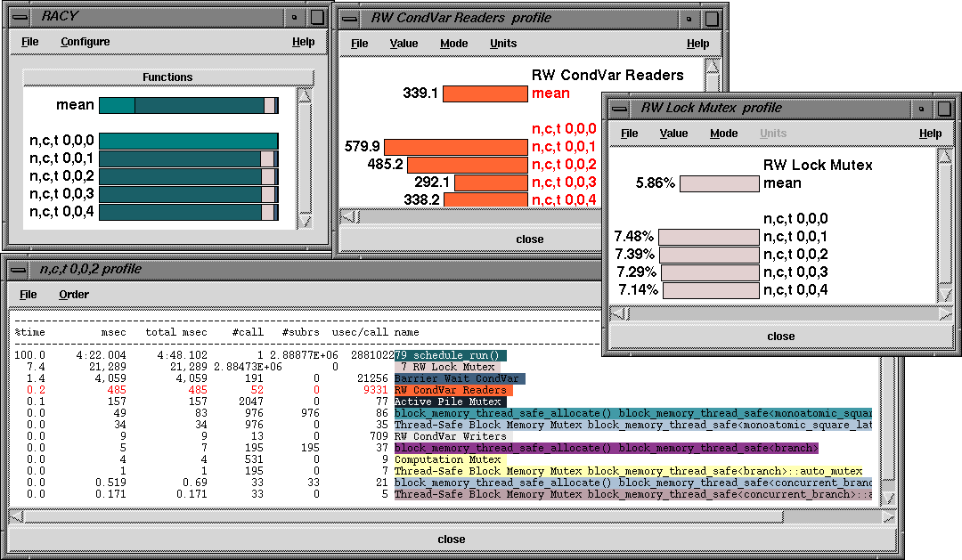Open the RACY window menu icon
The image size is (962, 560).
point(20,17)
